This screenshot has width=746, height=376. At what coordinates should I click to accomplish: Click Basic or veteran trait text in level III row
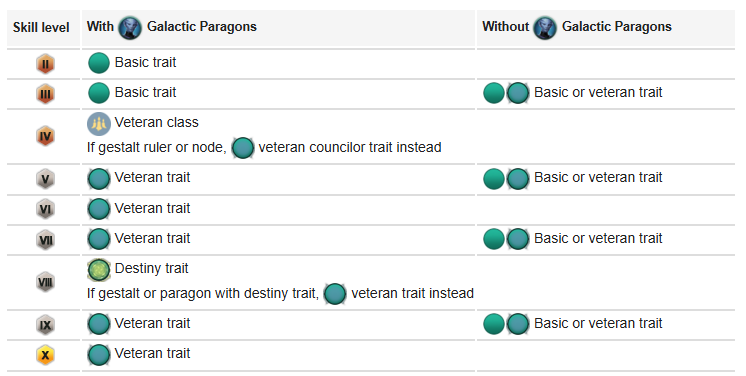pyautogui.click(x=598, y=92)
